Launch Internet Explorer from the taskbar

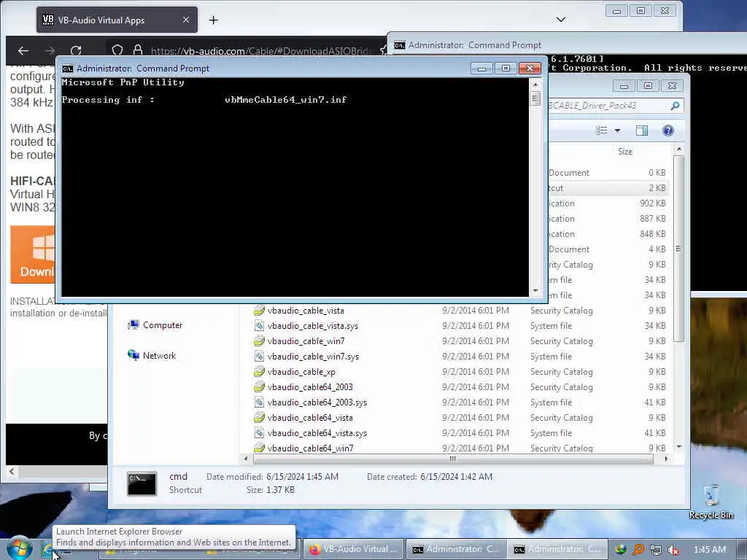(47, 550)
